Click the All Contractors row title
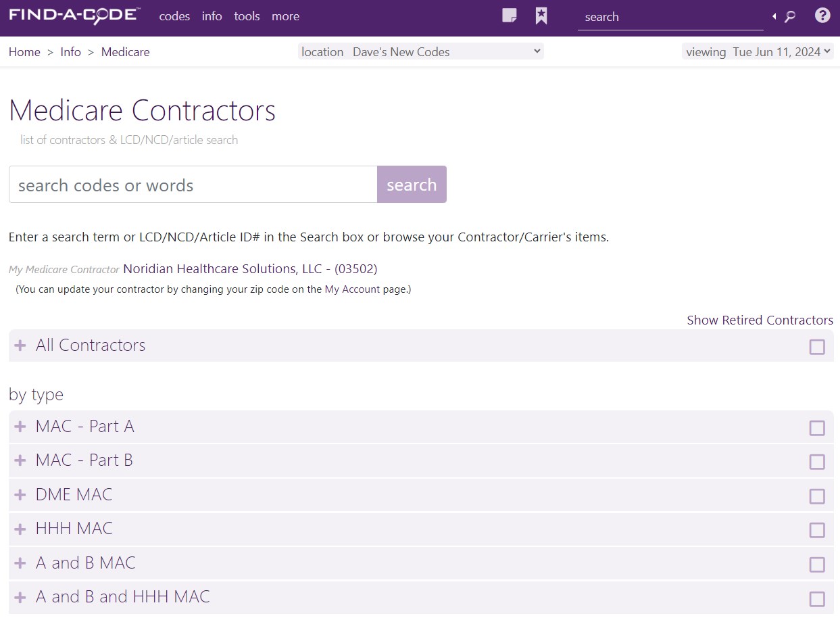This screenshot has width=840, height=622. pos(91,345)
